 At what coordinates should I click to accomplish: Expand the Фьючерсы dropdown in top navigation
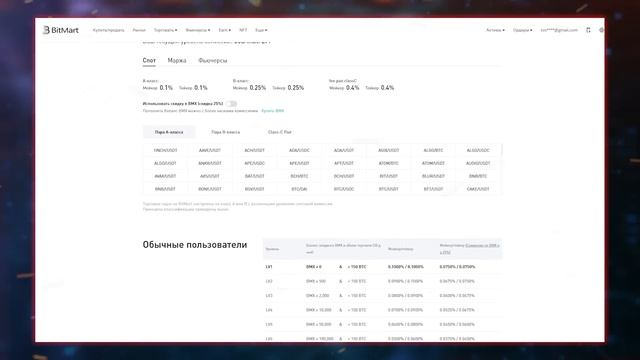(x=198, y=30)
